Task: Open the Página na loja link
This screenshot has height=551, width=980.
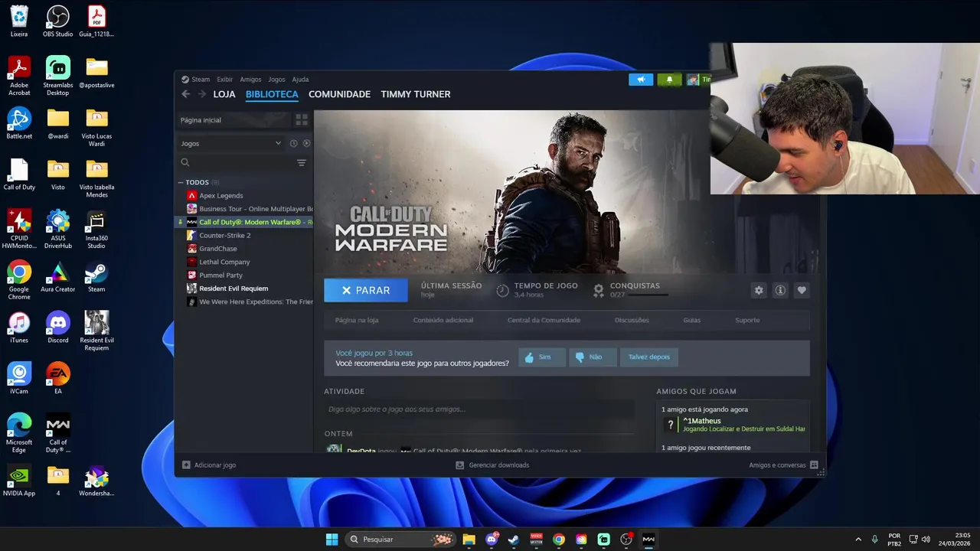Action: click(x=357, y=320)
